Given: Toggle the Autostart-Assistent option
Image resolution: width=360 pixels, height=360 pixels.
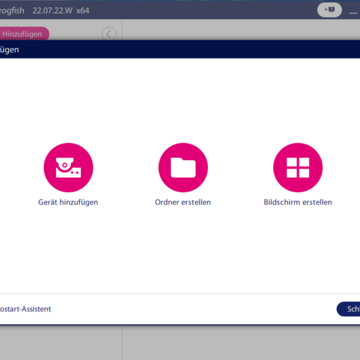Looking at the screenshot, I should click(25, 309).
